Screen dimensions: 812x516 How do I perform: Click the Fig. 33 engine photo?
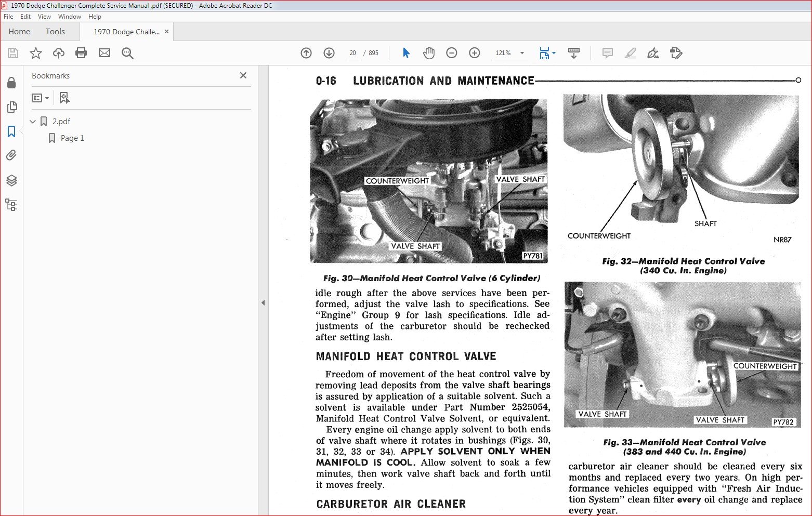(683, 355)
